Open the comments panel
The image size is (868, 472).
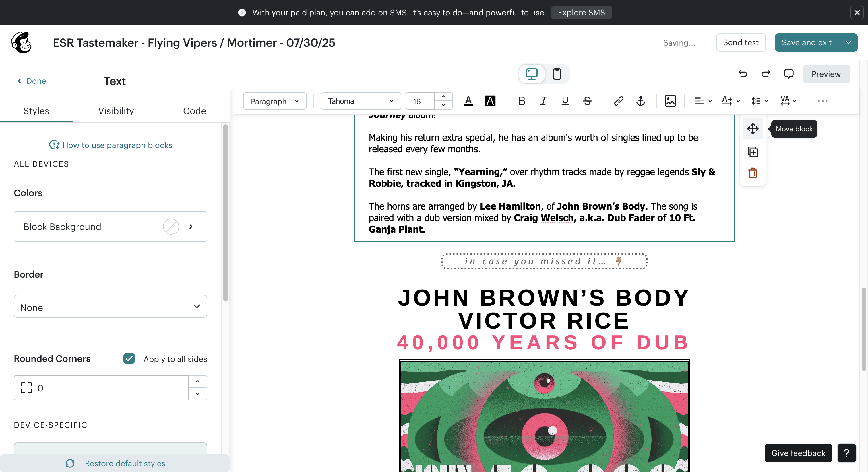pyautogui.click(x=788, y=74)
